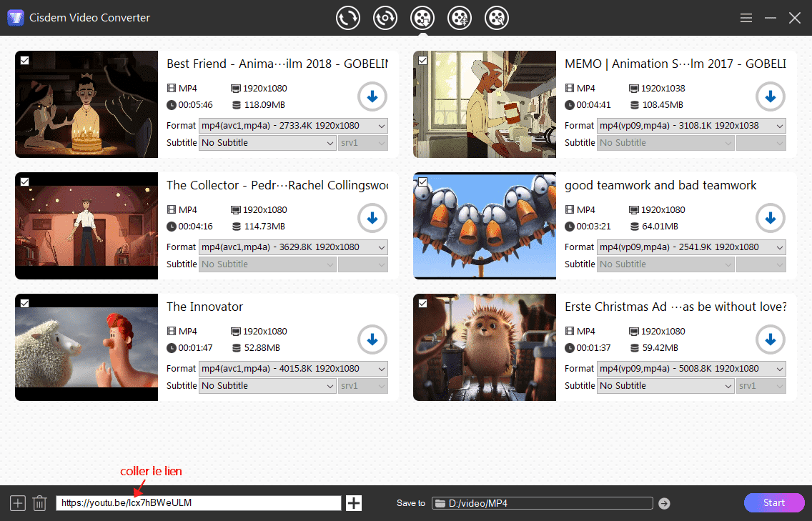Image resolution: width=812 pixels, height=521 pixels.
Task: Open Subtitle dropdown for Best Friend video
Action: pyautogui.click(x=268, y=143)
